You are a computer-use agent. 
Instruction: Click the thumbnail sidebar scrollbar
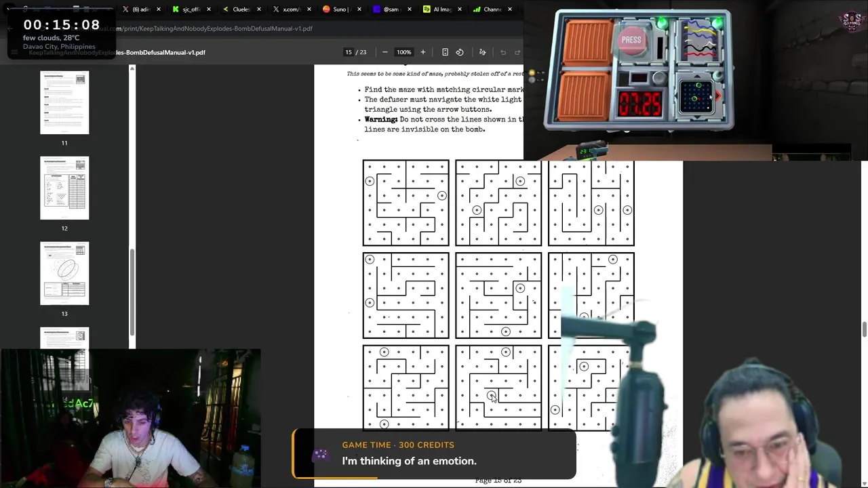coord(132,291)
